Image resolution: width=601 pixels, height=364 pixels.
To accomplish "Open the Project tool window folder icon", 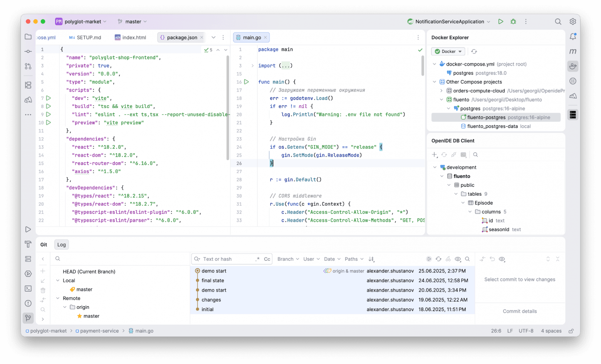I will click(28, 37).
